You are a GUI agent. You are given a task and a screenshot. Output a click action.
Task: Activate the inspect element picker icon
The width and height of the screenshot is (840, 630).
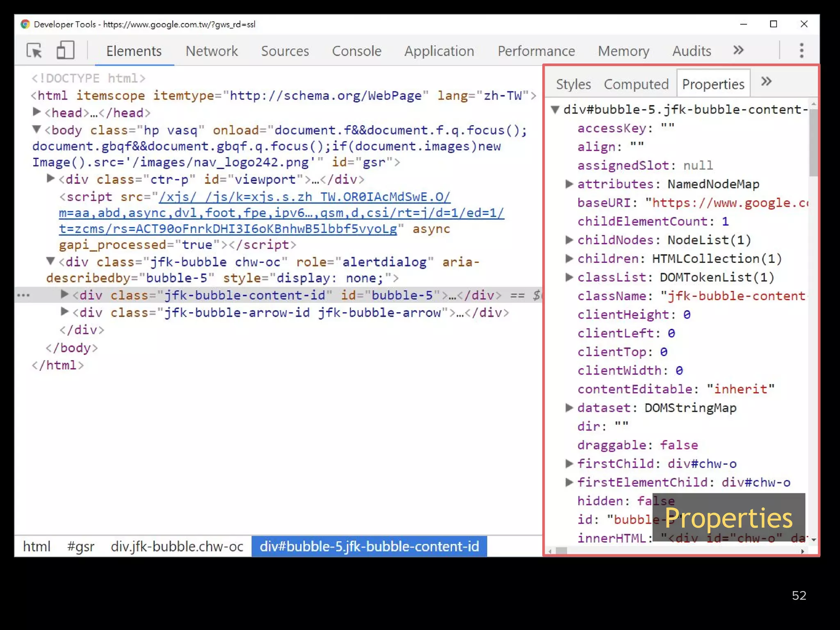click(34, 51)
